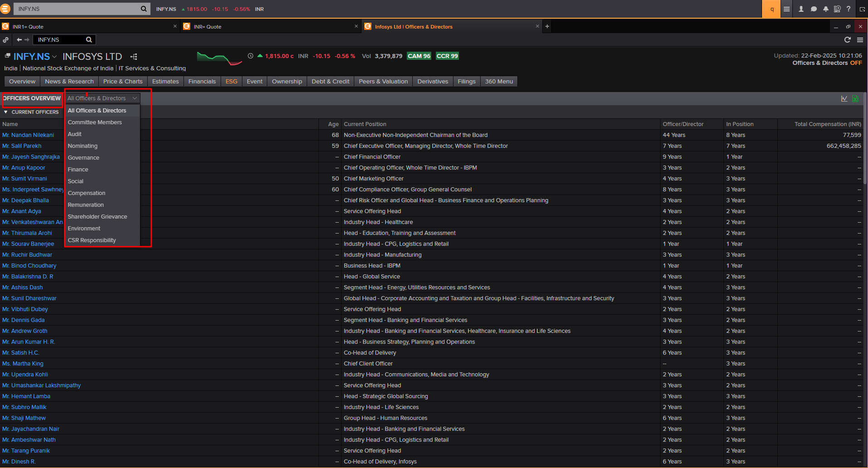Open the chat messages icon
The height and width of the screenshot is (468, 868).
coord(814,9)
